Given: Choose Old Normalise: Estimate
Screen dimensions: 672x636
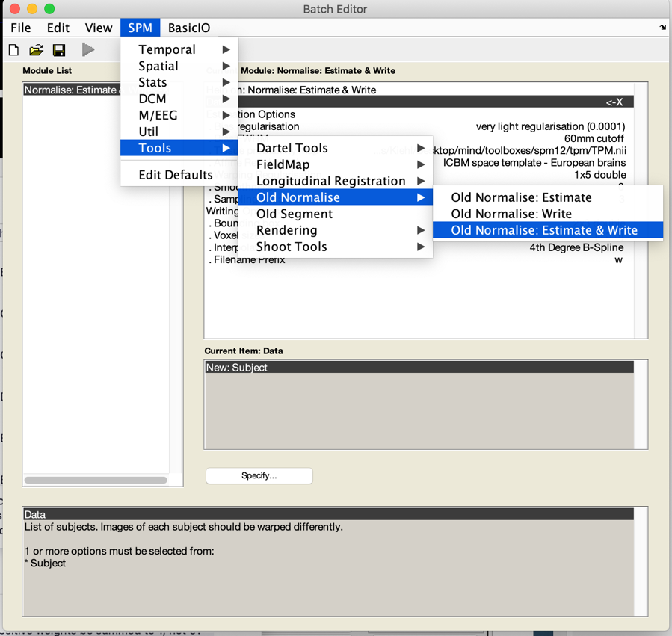Looking at the screenshot, I should tap(548, 197).
